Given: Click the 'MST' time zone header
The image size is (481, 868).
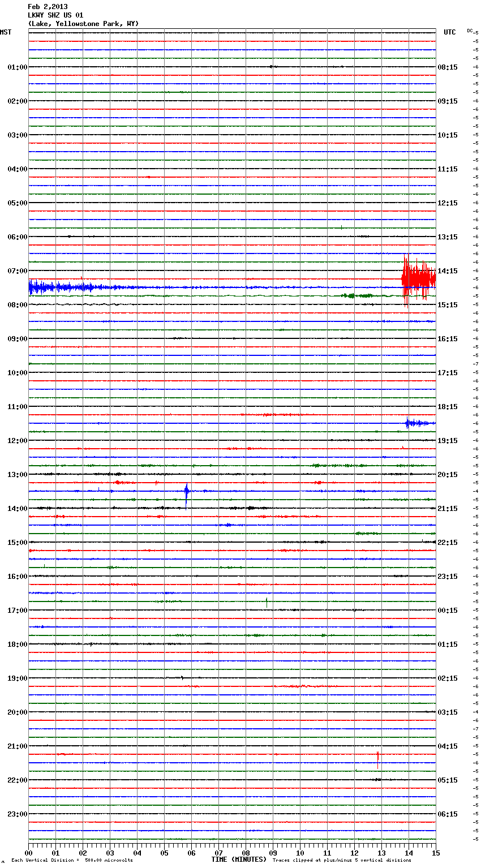Looking at the screenshot, I should click(x=6, y=32).
